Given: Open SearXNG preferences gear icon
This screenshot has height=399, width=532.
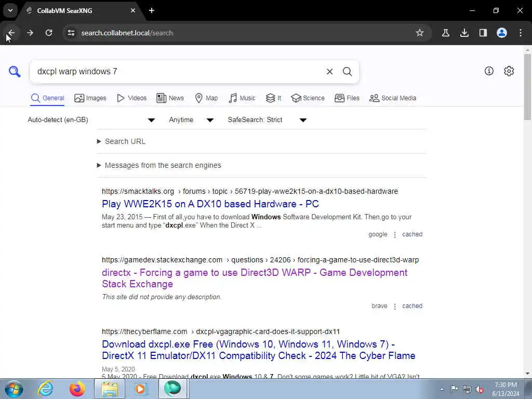Looking at the screenshot, I should (509, 71).
